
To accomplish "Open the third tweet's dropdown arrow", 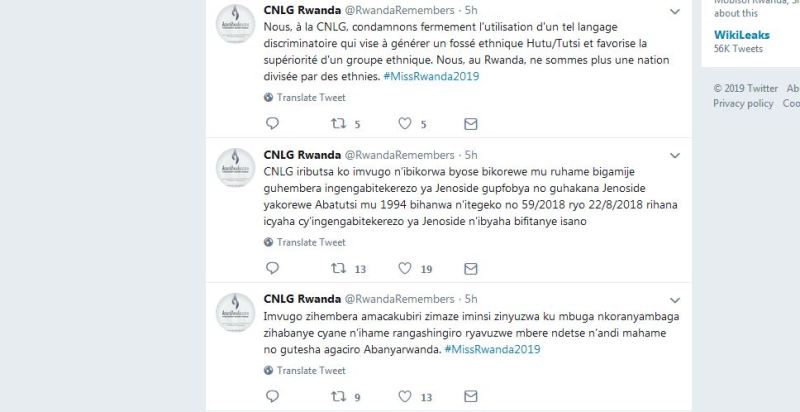I will tap(674, 300).
